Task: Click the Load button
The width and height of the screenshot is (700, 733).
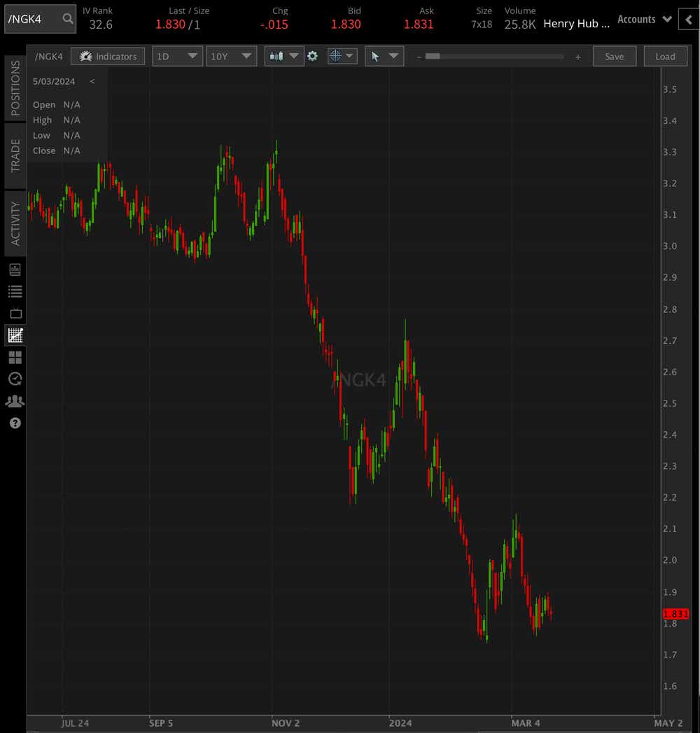Action: coord(665,57)
